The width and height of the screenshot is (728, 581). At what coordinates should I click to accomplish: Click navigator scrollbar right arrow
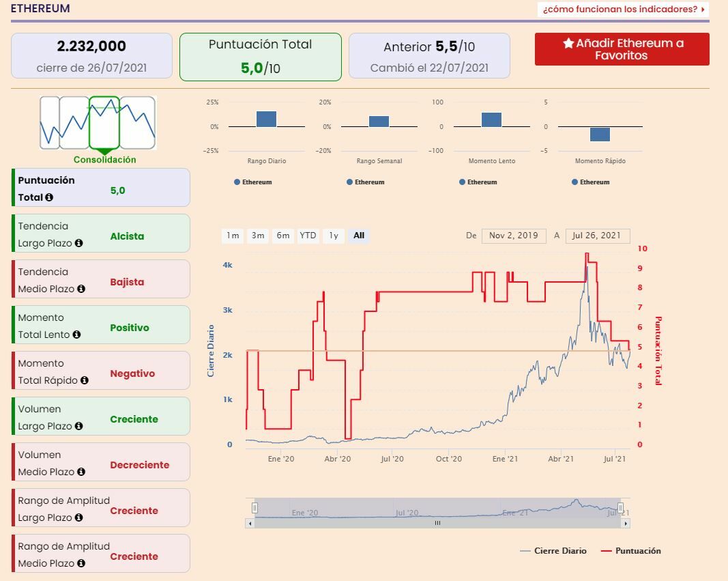(x=626, y=524)
